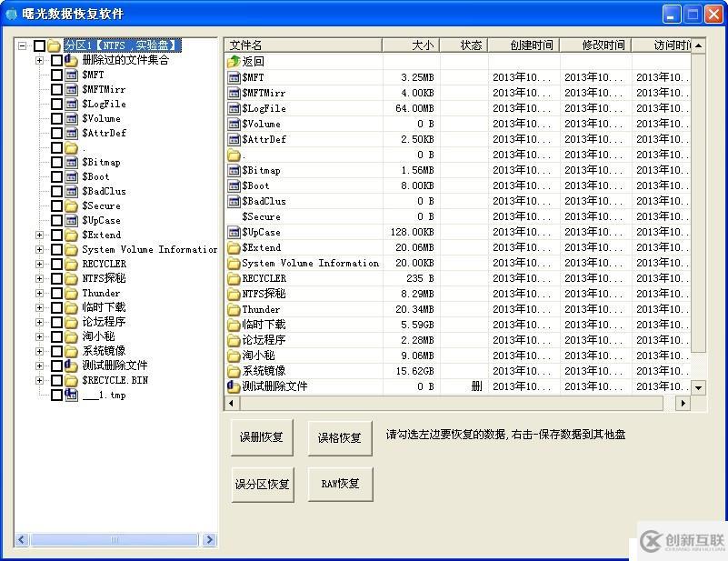The width and height of the screenshot is (728, 561).
Task: Click the $LogFile icon in the file list
Action: tap(234, 108)
